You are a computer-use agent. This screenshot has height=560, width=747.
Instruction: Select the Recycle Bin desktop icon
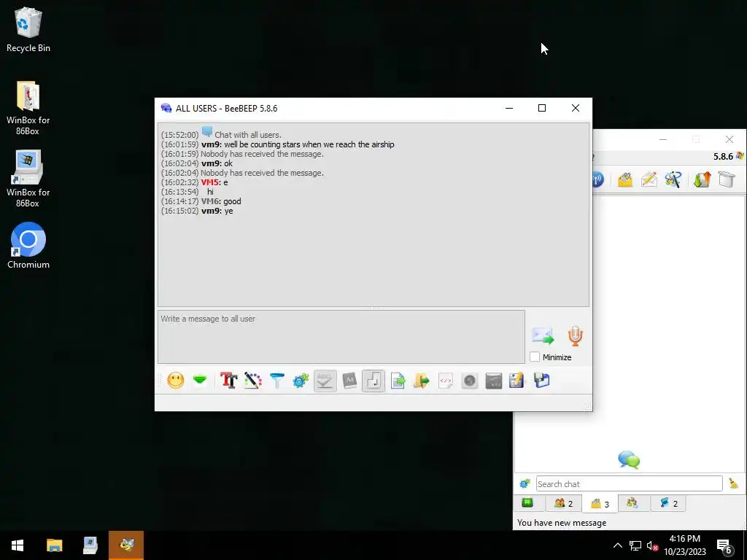coord(28,29)
